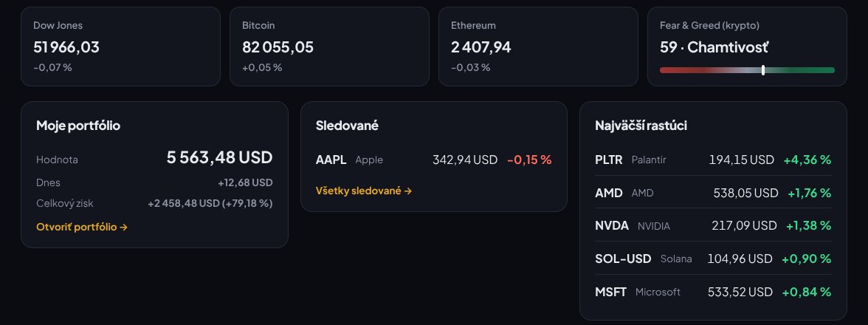This screenshot has width=868, height=325.
Task: Click the PLTR +4,36 % change value
Action: tap(807, 160)
